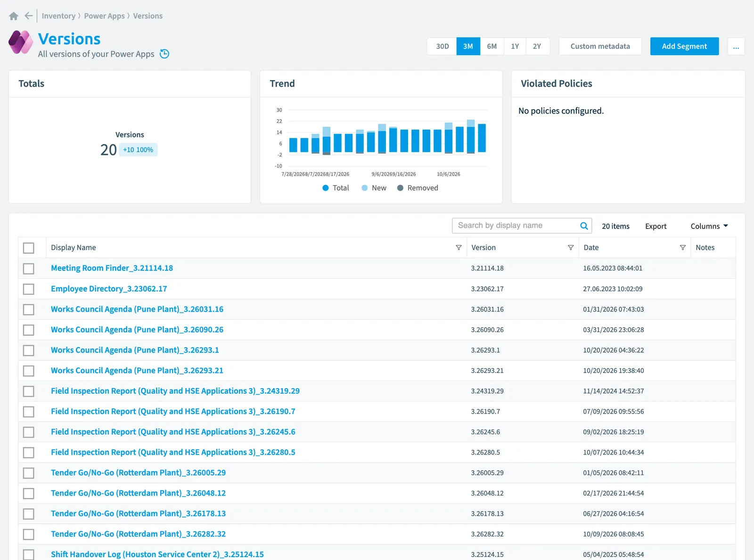Select the 30D time range
Screen dimensions: 754x560
(442, 47)
